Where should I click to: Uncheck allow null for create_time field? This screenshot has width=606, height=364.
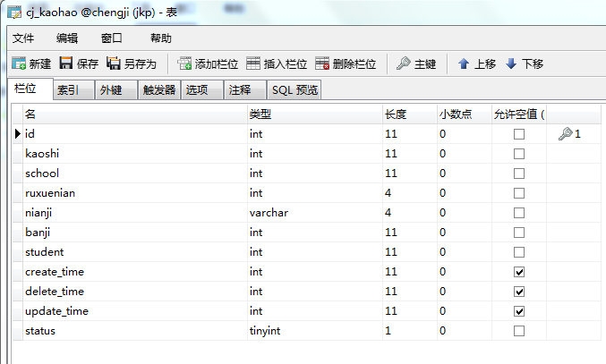click(x=519, y=272)
